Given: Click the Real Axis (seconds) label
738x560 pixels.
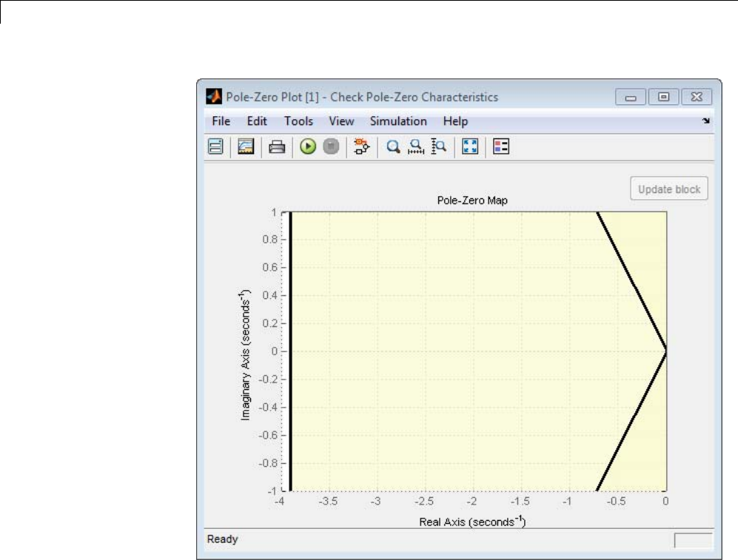Looking at the screenshot, I should [x=472, y=521].
